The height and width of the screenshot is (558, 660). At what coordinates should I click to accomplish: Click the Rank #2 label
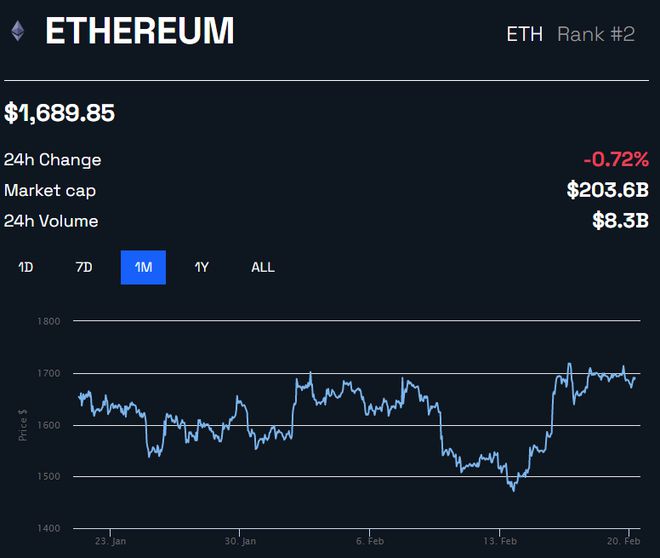(x=596, y=34)
